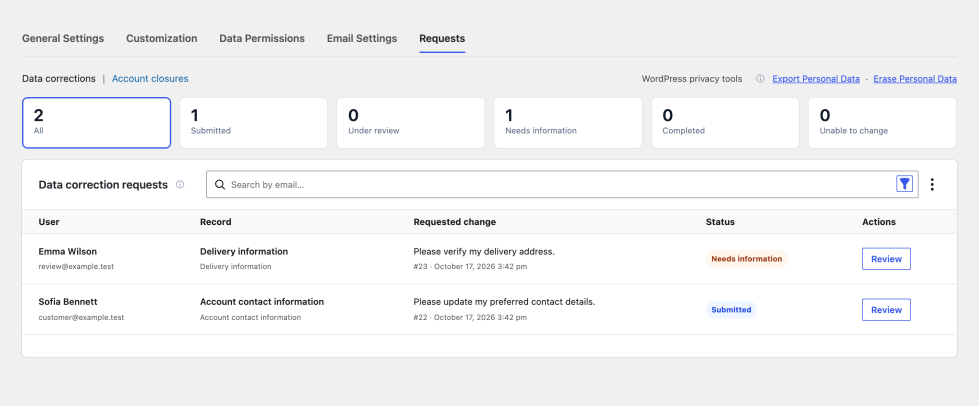Click email customer@example.test
Image resolution: width=979 pixels, height=406 pixels.
click(81, 317)
